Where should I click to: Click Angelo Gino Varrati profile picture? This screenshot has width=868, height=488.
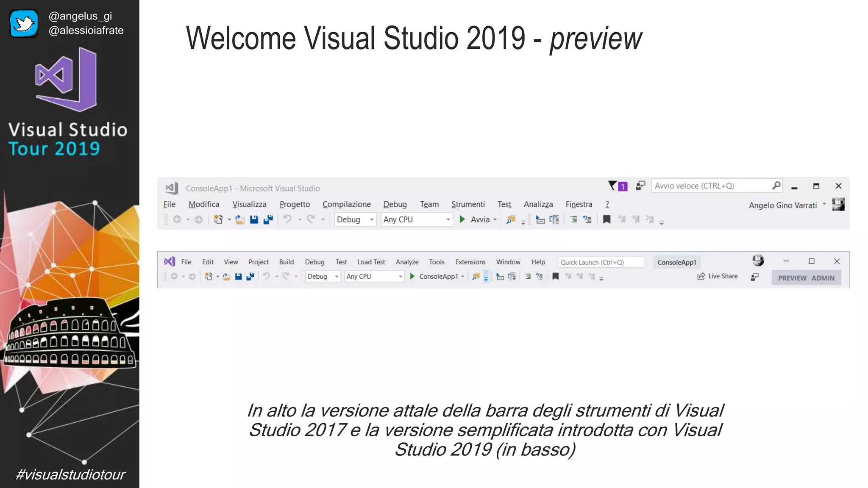(838, 204)
